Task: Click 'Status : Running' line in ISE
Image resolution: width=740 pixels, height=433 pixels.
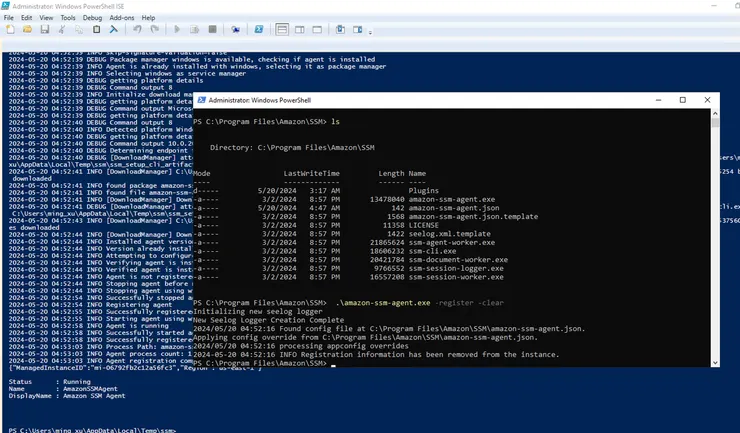Action: tap(50, 382)
